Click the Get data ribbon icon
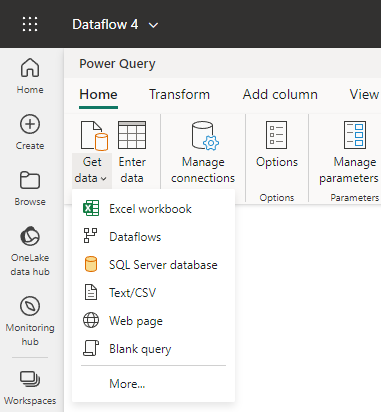The image size is (381, 412). point(94,136)
